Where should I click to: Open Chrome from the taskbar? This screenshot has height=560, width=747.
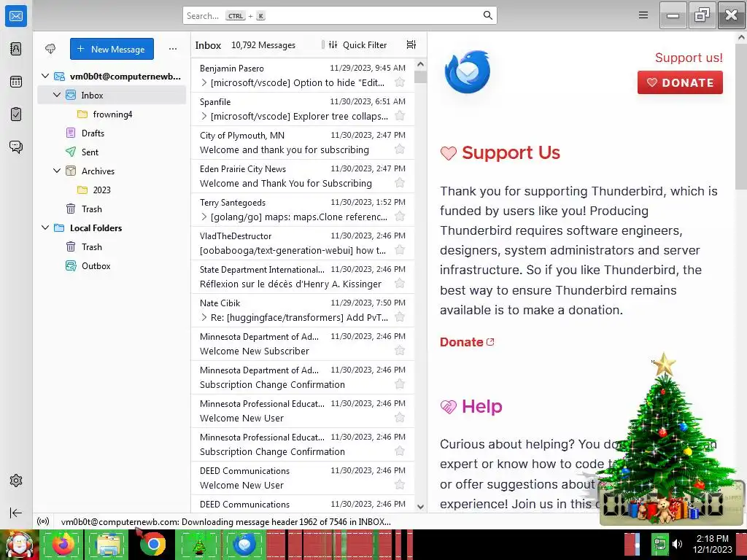pyautogui.click(x=152, y=544)
